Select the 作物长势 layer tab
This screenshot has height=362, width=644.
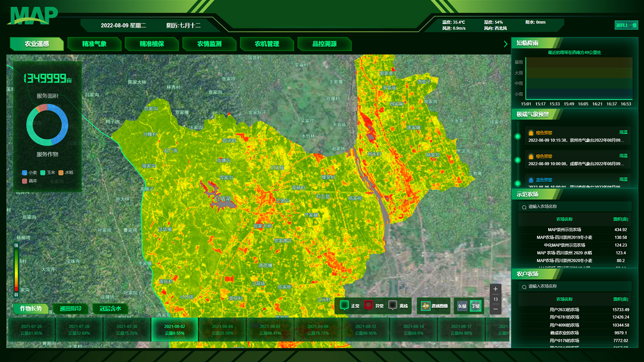(x=30, y=308)
